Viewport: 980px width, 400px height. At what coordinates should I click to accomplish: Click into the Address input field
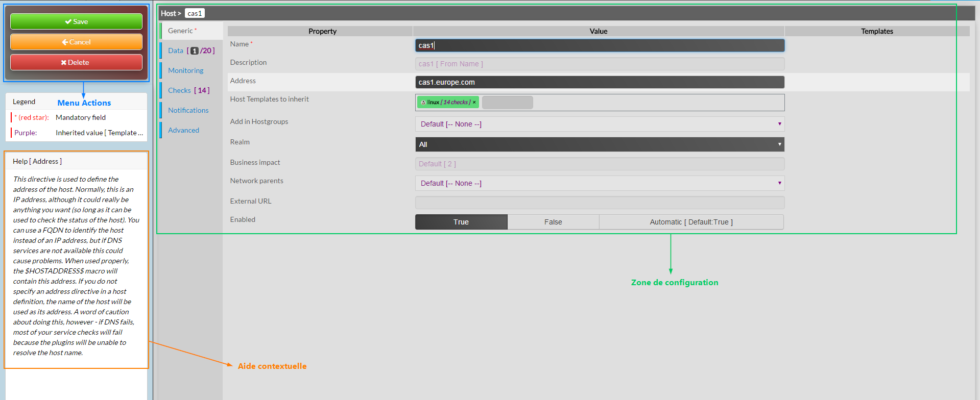pos(599,82)
